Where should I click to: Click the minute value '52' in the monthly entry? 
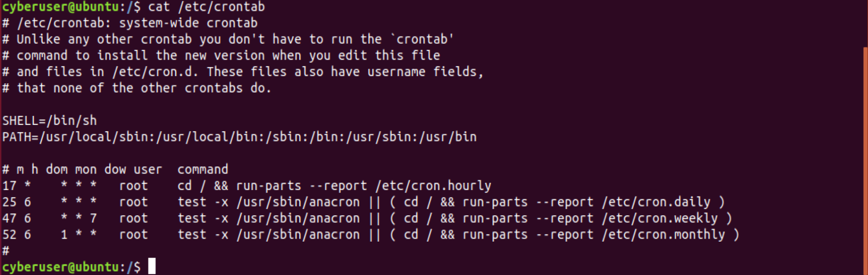coord(9,234)
